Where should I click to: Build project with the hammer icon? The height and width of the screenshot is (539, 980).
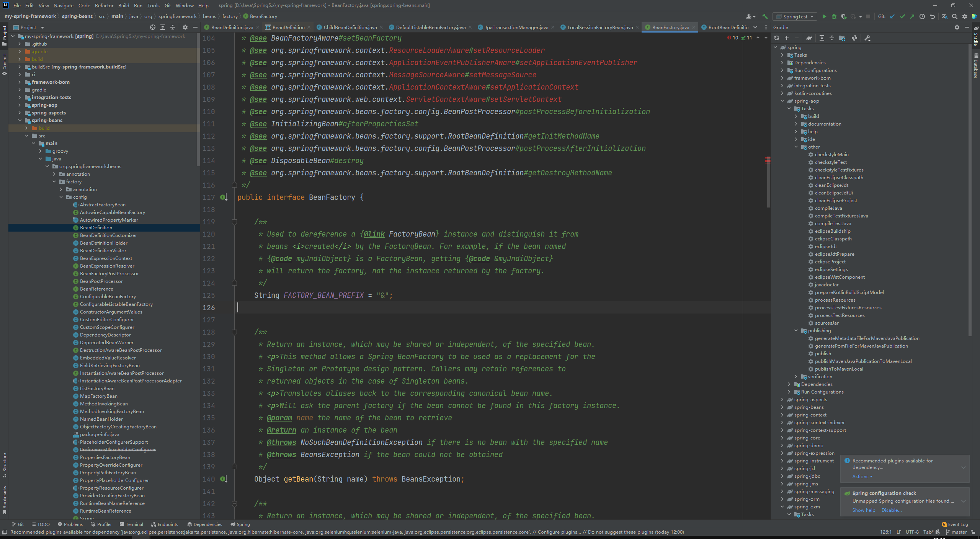tap(765, 16)
